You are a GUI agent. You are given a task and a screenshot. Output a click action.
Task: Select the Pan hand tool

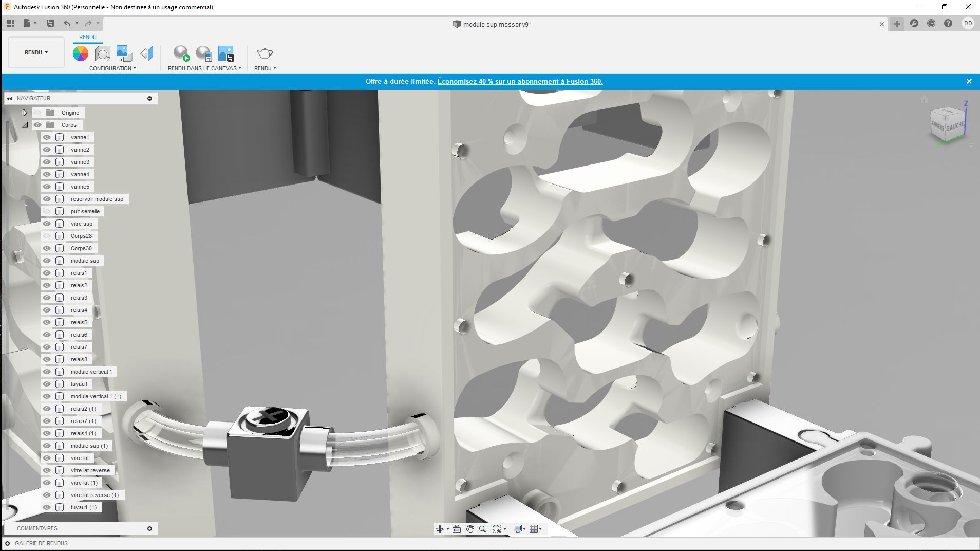(470, 529)
